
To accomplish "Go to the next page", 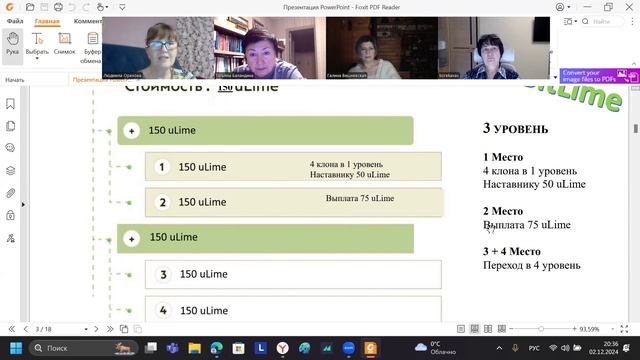I will click(x=96, y=329).
